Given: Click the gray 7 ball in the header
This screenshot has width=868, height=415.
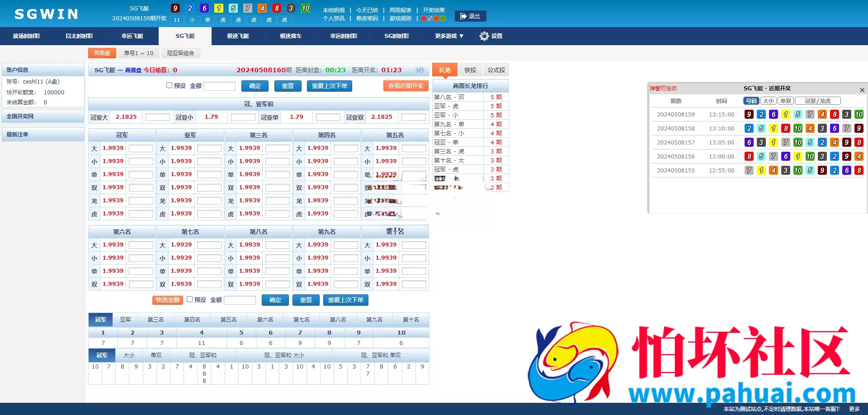Looking at the screenshot, I should click(x=248, y=8).
